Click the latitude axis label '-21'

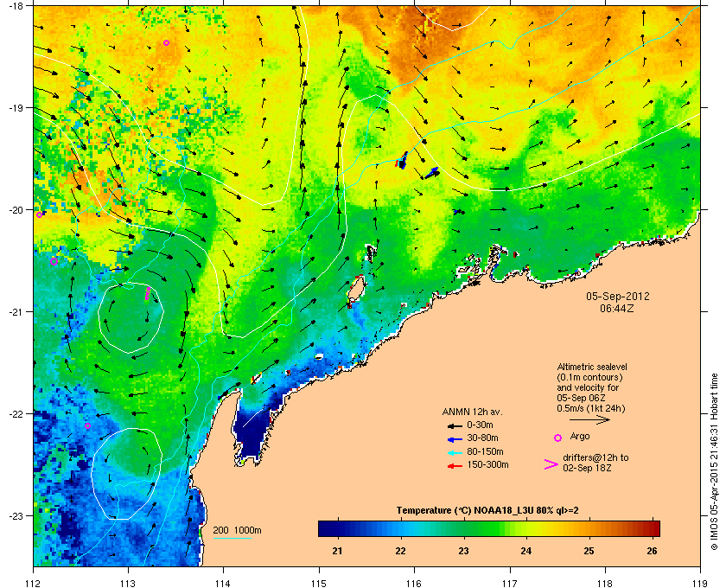(x=16, y=312)
